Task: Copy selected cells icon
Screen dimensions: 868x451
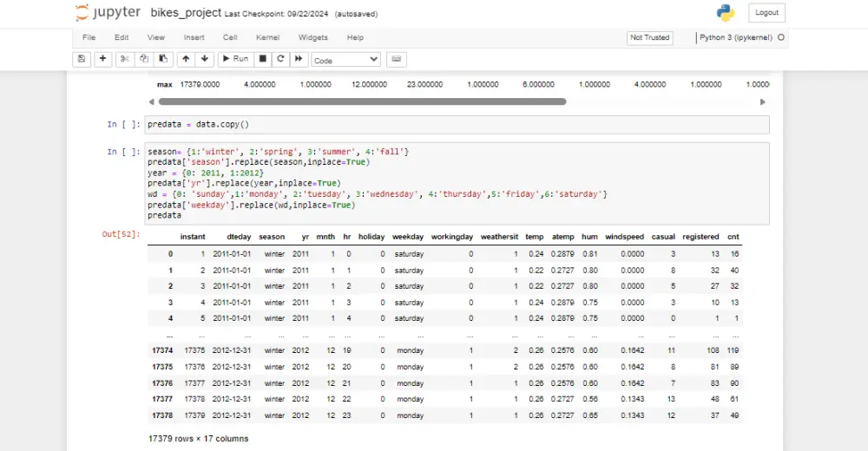Action: 144,59
